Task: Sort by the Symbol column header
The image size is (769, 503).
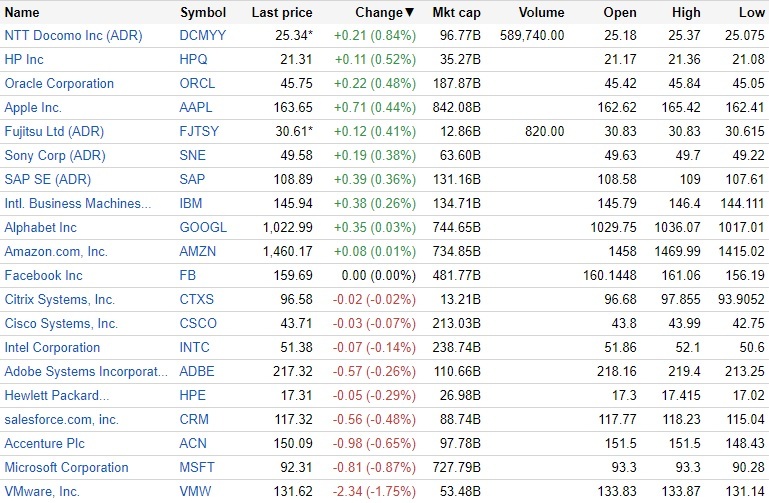Action: [203, 13]
